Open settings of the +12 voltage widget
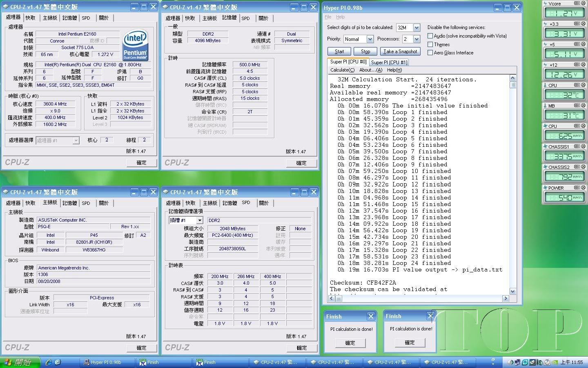Screen dimensions: 588x368 click(577, 65)
